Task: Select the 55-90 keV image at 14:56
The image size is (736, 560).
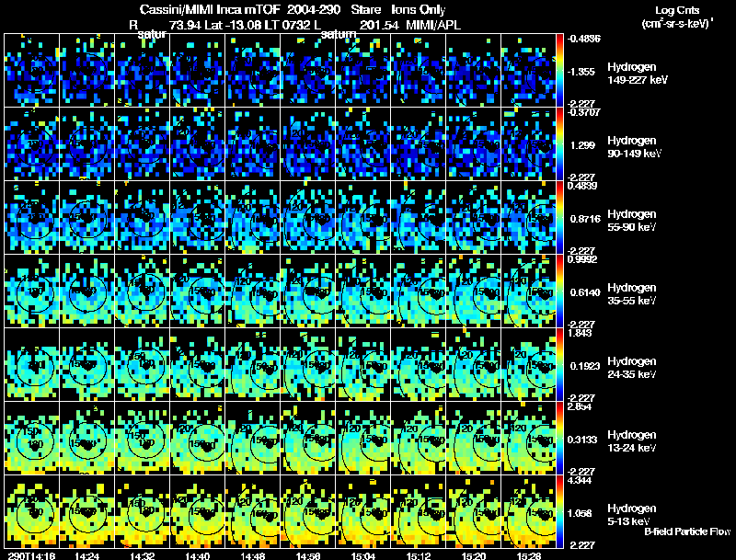Action: coord(308,218)
